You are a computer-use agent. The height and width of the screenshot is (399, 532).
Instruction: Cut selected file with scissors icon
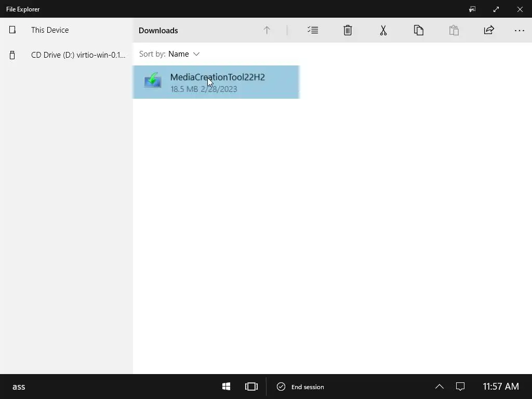pyautogui.click(x=383, y=30)
